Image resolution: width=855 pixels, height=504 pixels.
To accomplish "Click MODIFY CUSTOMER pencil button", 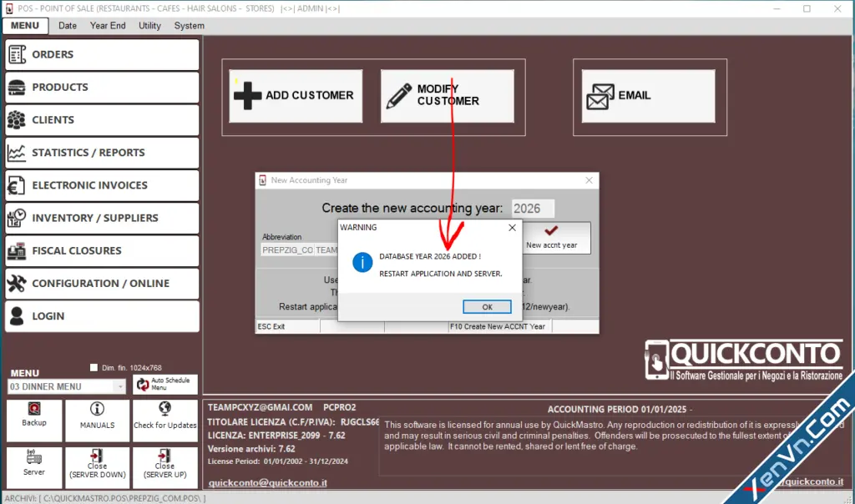I will (x=448, y=96).
